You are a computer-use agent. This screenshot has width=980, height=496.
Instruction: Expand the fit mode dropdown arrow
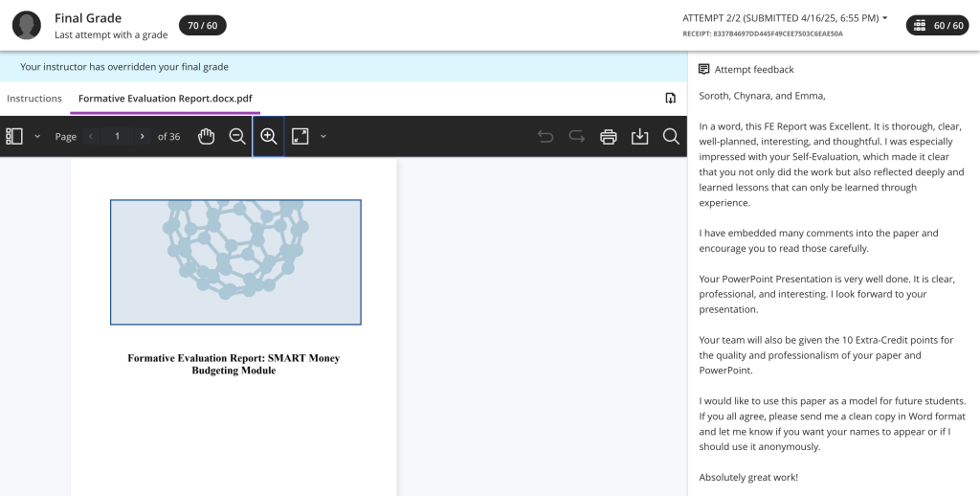coord(323,137)
